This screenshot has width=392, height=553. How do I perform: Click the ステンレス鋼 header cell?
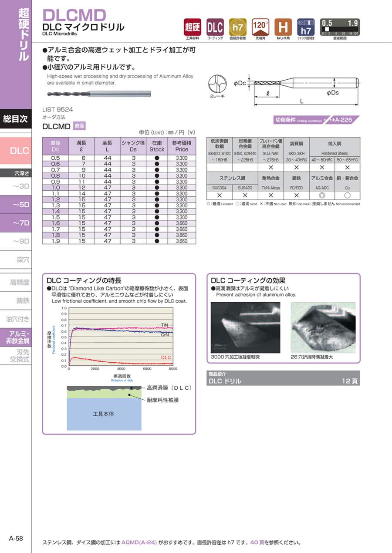coord(232,178)
